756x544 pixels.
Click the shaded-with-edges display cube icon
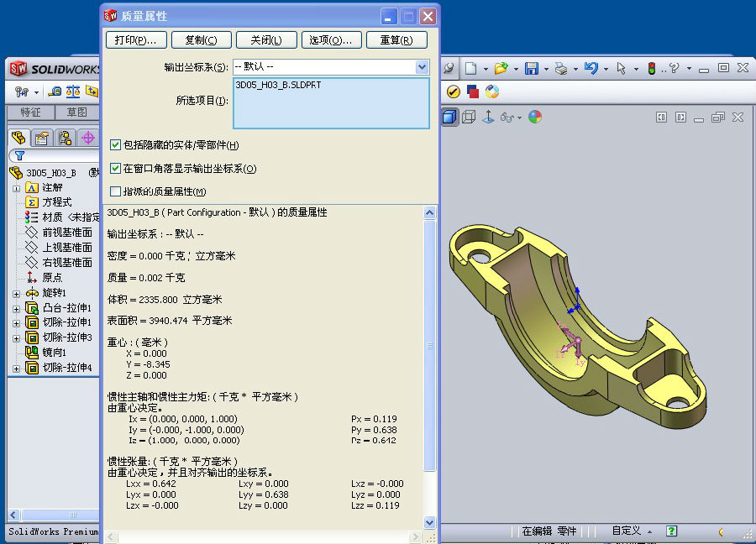click(450, 117)
